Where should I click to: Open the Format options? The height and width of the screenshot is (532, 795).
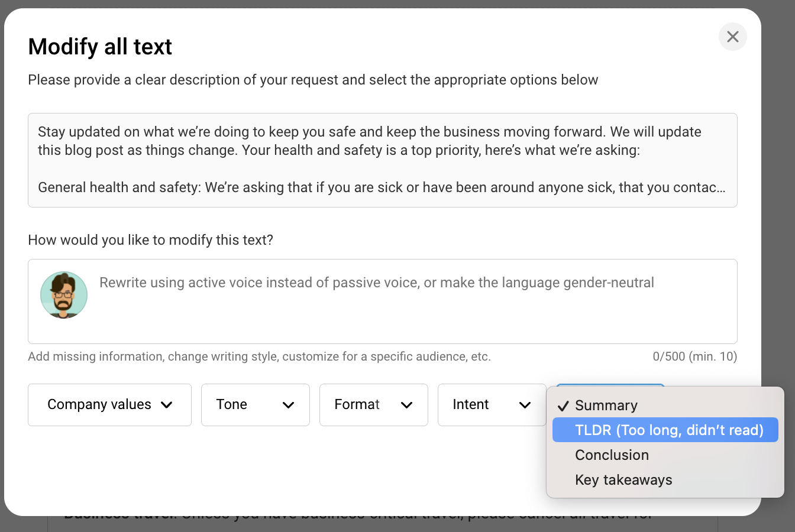click(x=373, y=405)
